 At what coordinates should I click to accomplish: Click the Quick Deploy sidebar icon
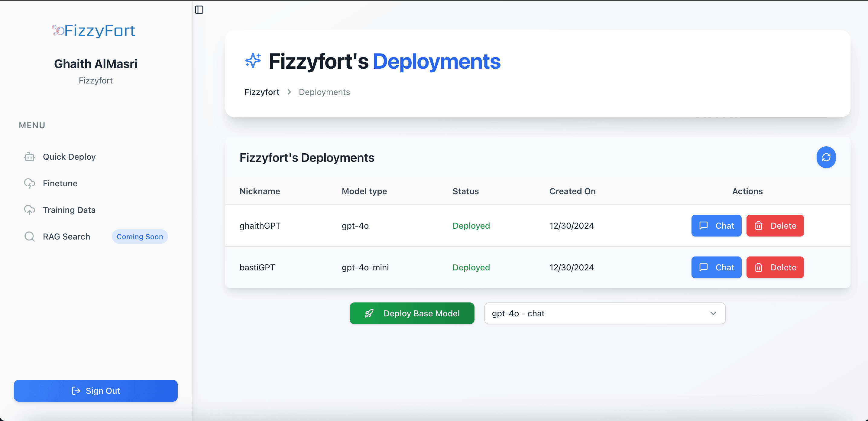click(29, 156)
